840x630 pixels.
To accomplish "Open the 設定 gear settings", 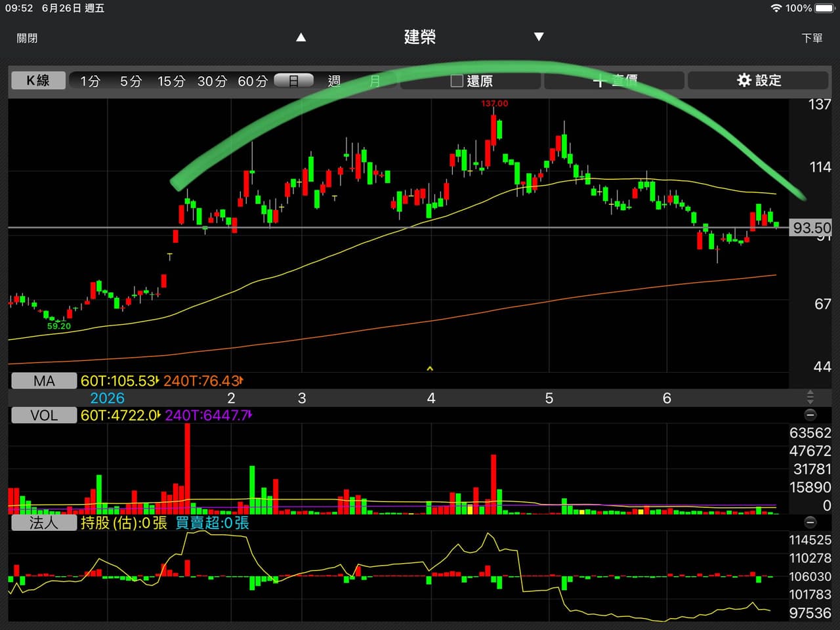I will coord(759,80).
